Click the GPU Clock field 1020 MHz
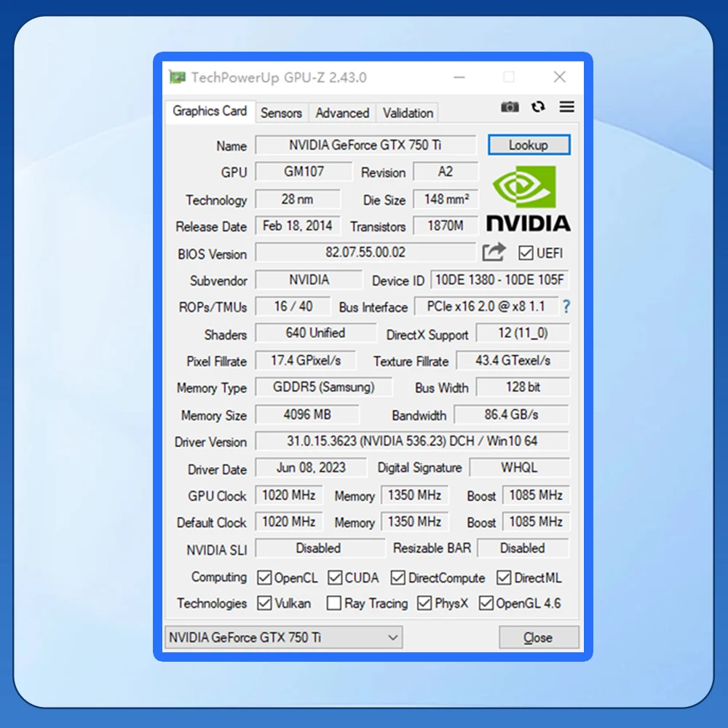 [x=289, y=495]
